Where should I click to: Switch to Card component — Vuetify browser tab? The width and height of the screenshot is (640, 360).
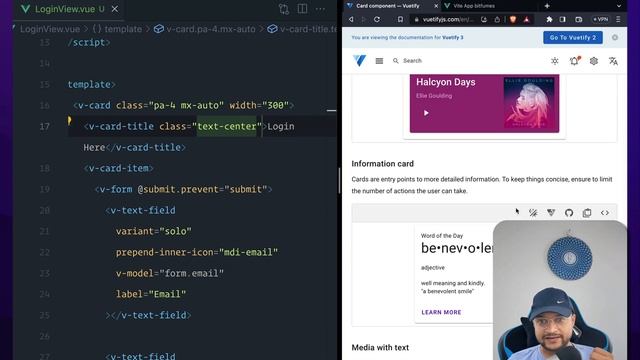388,6
